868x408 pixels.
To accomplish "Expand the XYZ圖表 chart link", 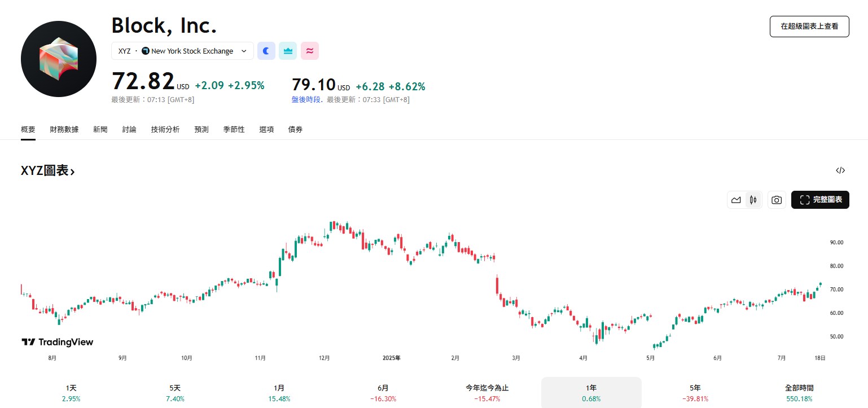I will point(48,170).
